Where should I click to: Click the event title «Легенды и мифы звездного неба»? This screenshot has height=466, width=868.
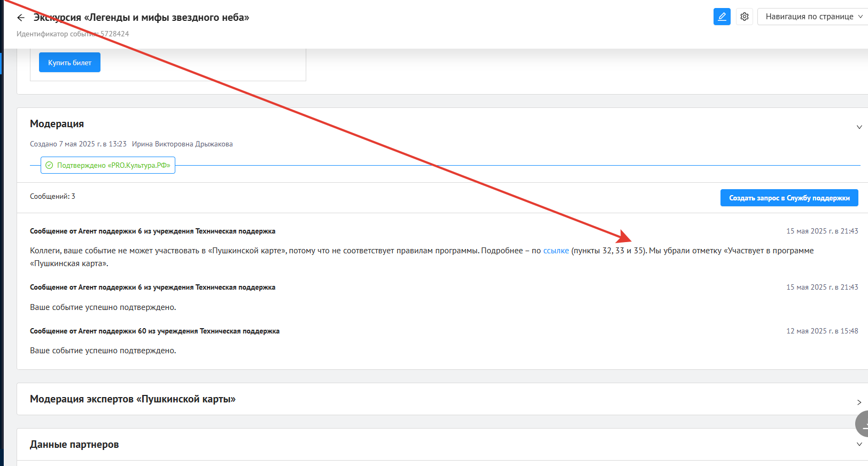tap(142, 18)
